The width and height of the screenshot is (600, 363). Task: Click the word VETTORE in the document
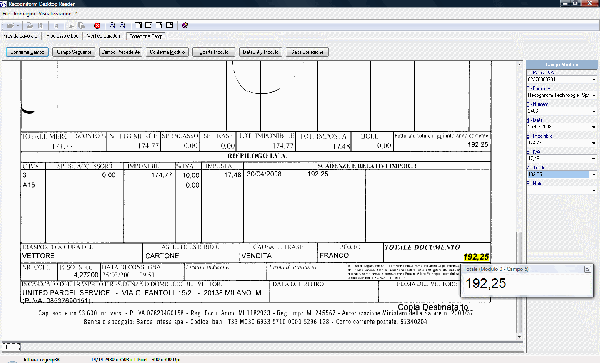coord(38,256)
